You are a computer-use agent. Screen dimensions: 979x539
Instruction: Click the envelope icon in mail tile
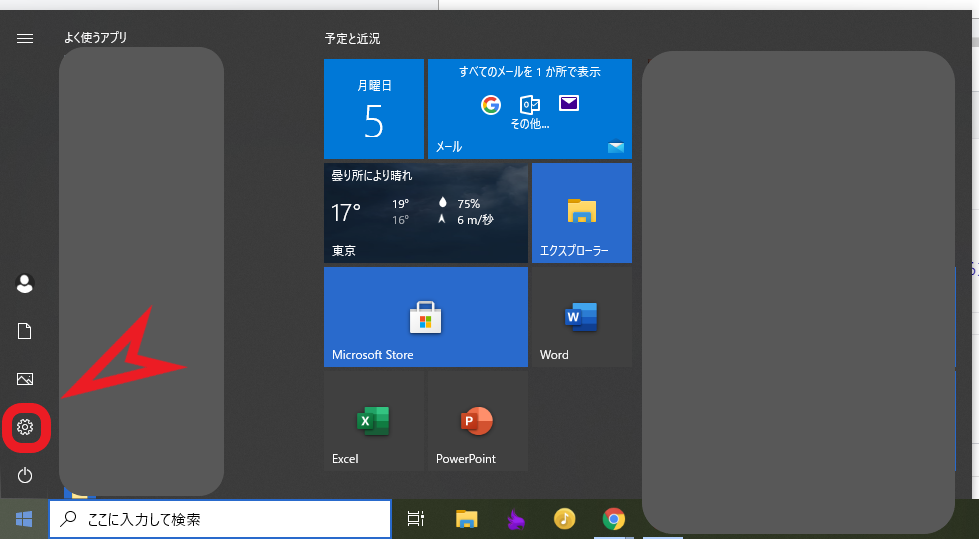coord(569,103)
